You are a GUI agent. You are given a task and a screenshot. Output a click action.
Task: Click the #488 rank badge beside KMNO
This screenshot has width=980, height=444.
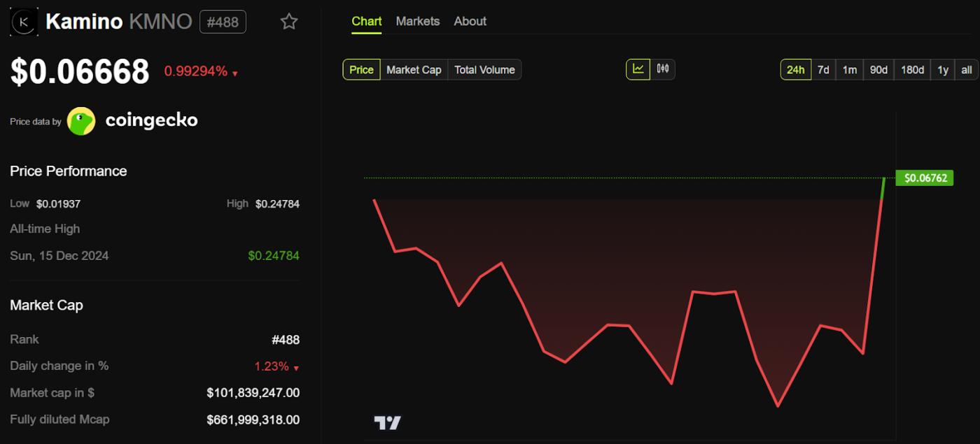(223, 22)
